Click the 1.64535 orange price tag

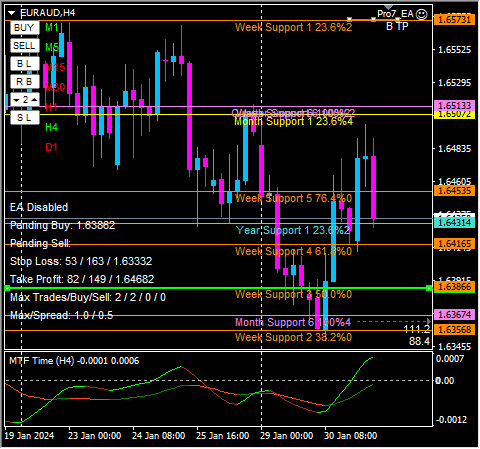pos(454,191)
